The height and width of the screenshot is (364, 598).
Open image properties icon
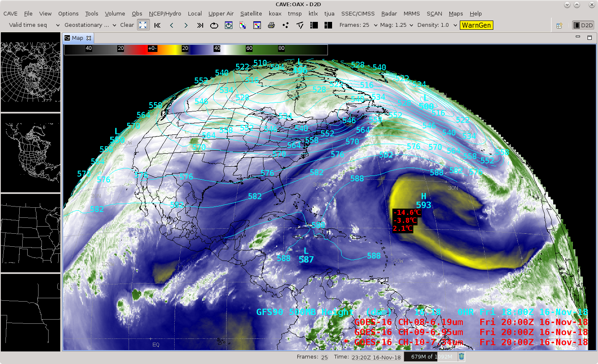[242, 25]
